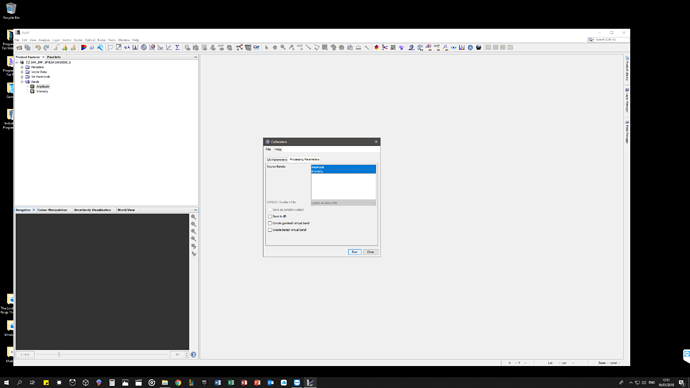Switch to the I/O Parameters tab
Screen dimensions: 690x388
pyautogui.click(x=277, y=159)
